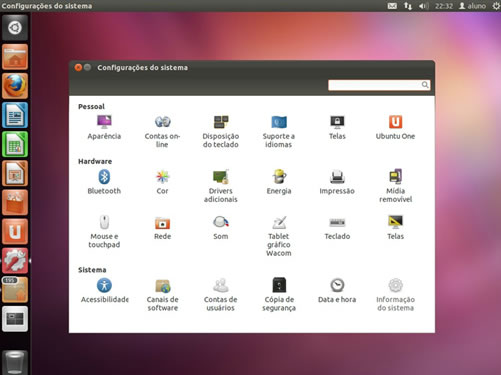Image resolution: width=501 pixels, height=375 pixels.
Task: Open Telas under the Hardware section
Action: tap(395, 228)
